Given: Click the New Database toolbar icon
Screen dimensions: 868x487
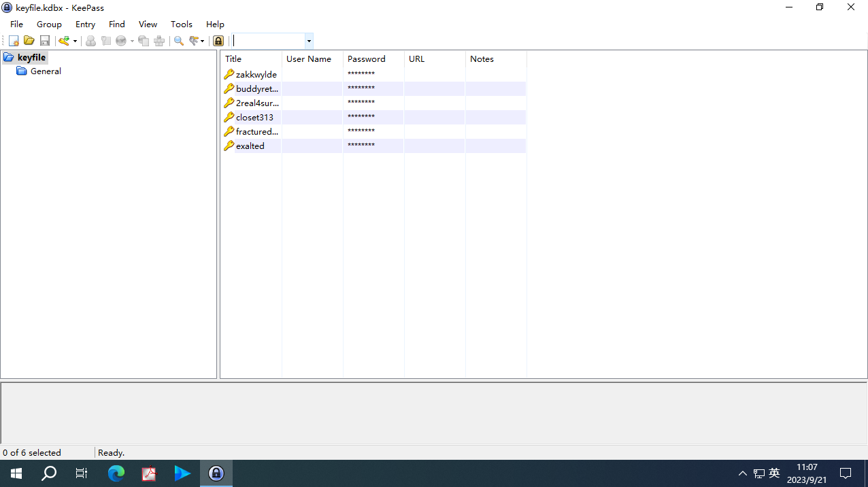Looking at the screenshot, I should click(x=14, y=41).
